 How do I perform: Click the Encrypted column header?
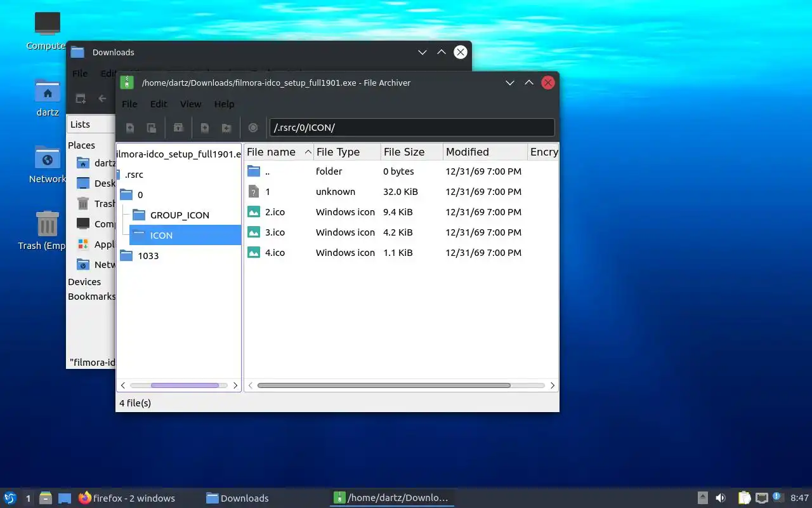(544, 152)
